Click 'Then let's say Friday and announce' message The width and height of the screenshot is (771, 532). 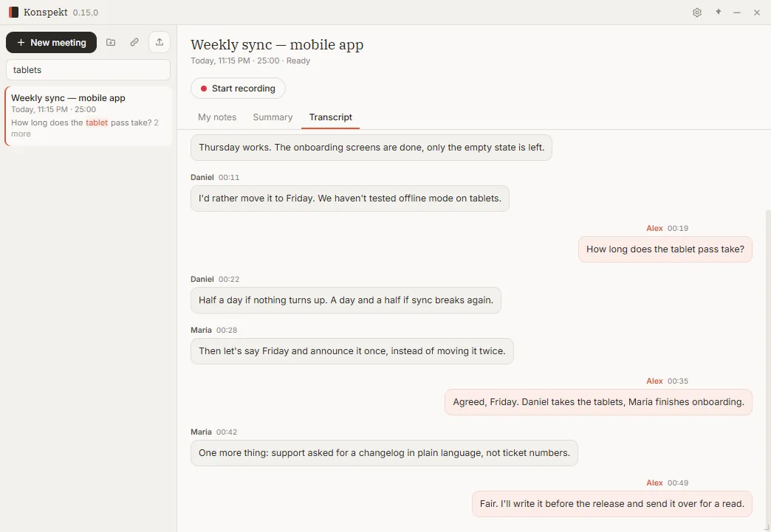(x=352, y=351)
